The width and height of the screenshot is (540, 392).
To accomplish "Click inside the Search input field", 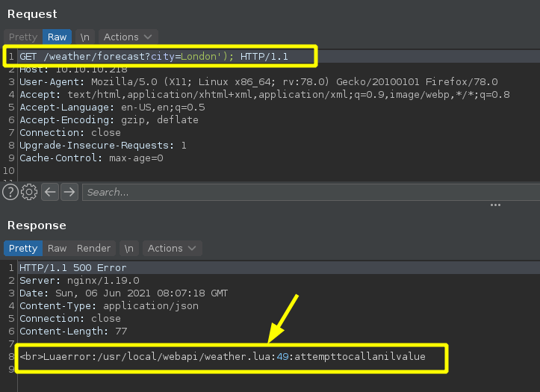I will tap(299, 192).
